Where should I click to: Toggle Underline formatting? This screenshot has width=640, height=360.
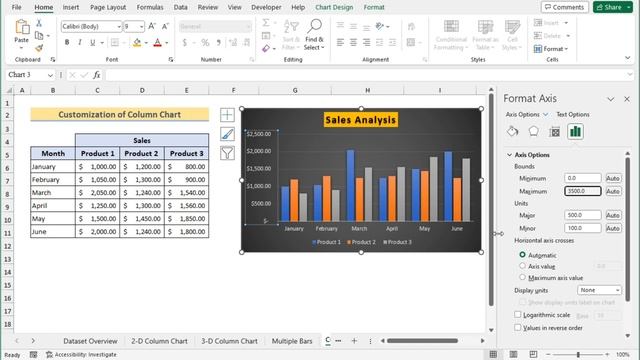click(93, 42)
